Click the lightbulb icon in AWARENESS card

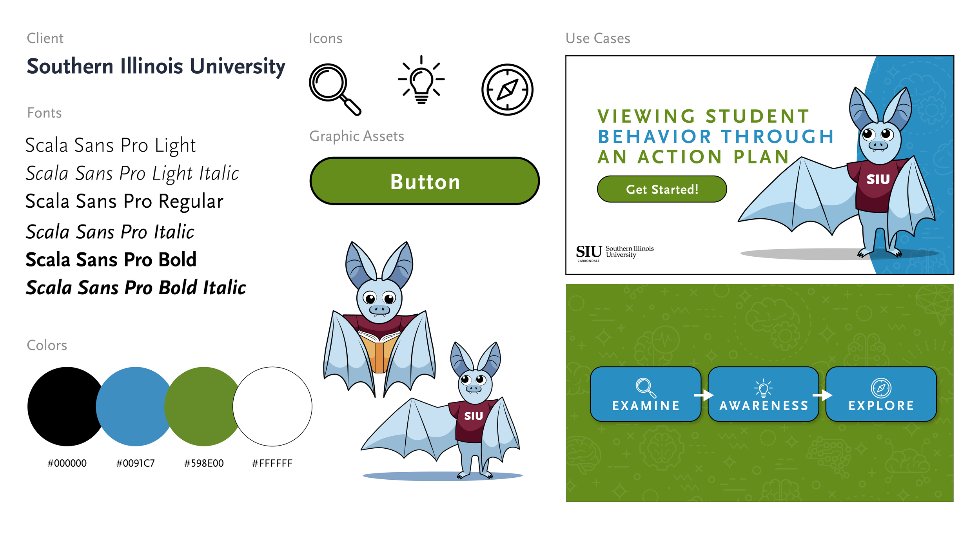click(x=763, y=388)
